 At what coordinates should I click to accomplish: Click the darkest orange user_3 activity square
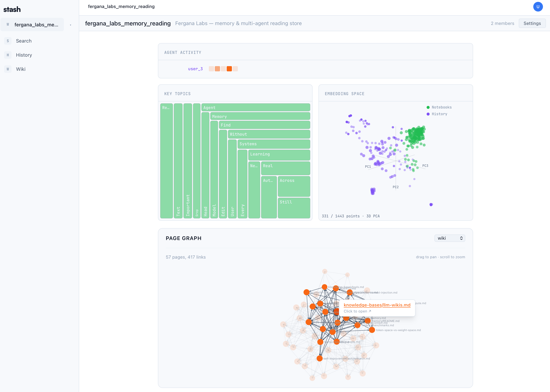[229, 69]
